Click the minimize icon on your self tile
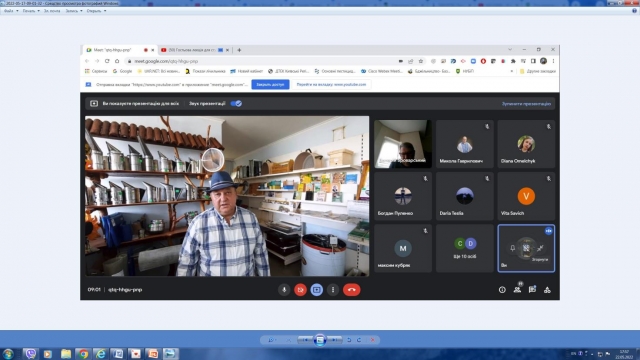The width and height of the screenshot is (640, 360). point(540,248)
